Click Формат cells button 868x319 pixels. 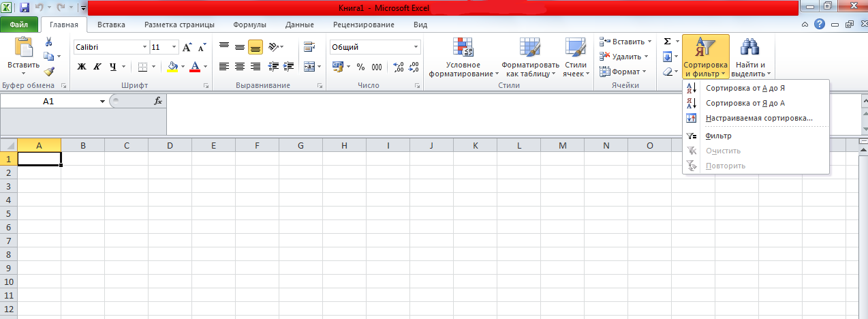623,72
